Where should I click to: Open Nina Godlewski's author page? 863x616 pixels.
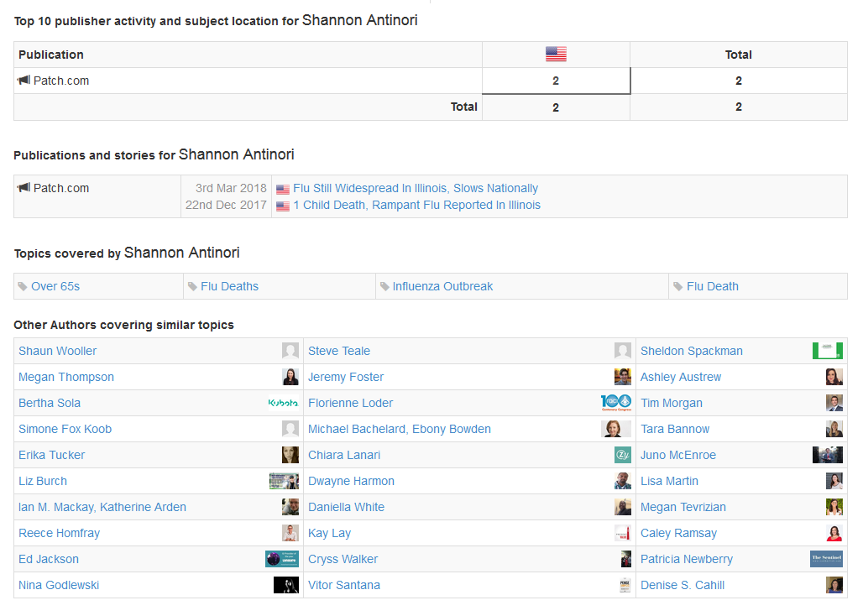(59, 585)
